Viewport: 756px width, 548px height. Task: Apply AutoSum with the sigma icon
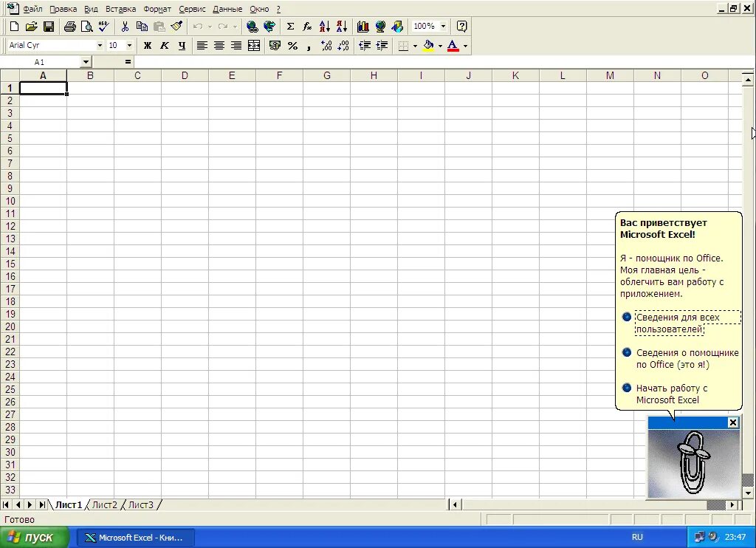[290, 27]
